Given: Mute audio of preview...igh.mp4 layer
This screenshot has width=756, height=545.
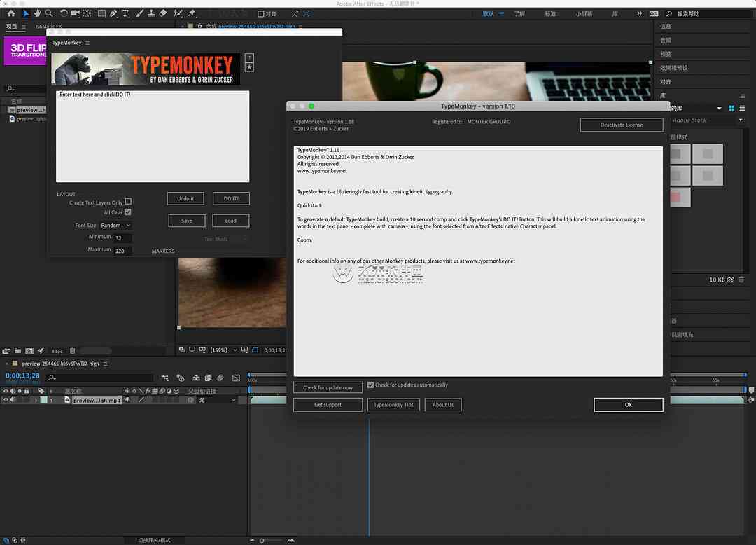Looking at the screenshot, I should point(13,400).
